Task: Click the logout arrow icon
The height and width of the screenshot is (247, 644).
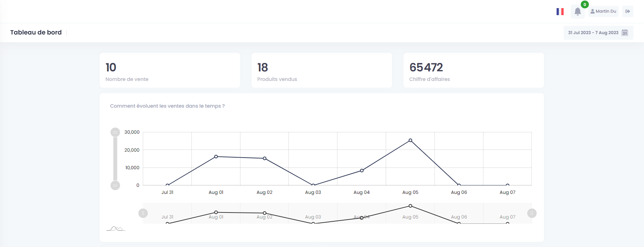Action: point(627,11)
